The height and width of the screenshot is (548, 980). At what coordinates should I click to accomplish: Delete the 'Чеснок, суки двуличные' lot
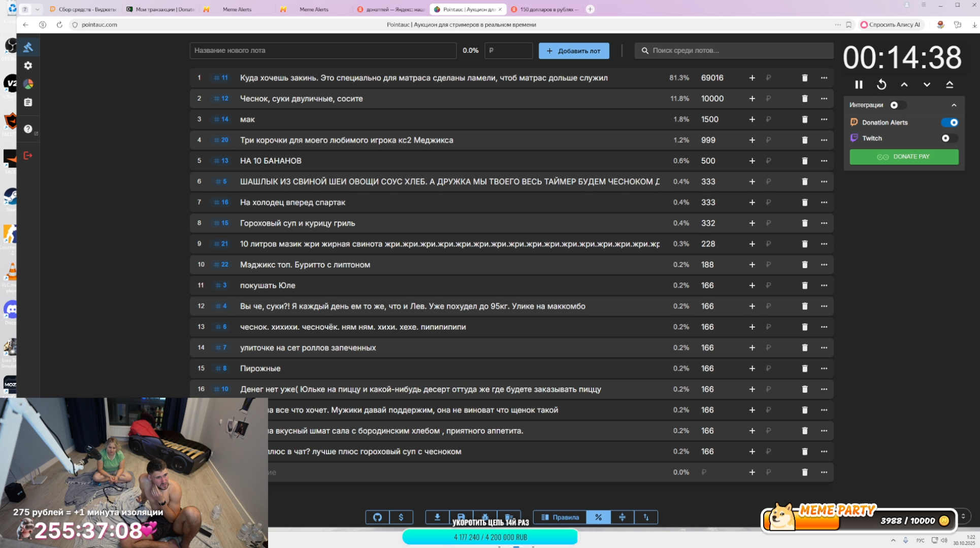coord(805,99)
